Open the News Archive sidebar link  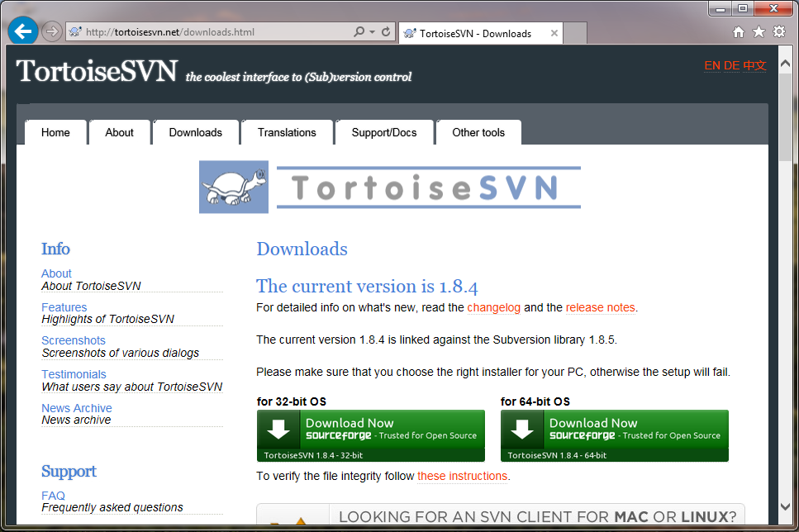pos(77,408)
